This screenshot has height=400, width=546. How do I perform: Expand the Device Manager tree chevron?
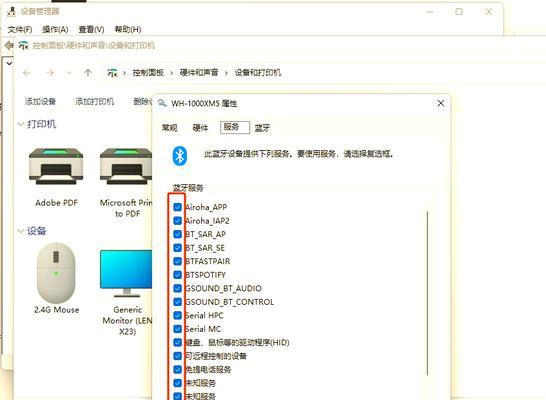tap(9, 63)
